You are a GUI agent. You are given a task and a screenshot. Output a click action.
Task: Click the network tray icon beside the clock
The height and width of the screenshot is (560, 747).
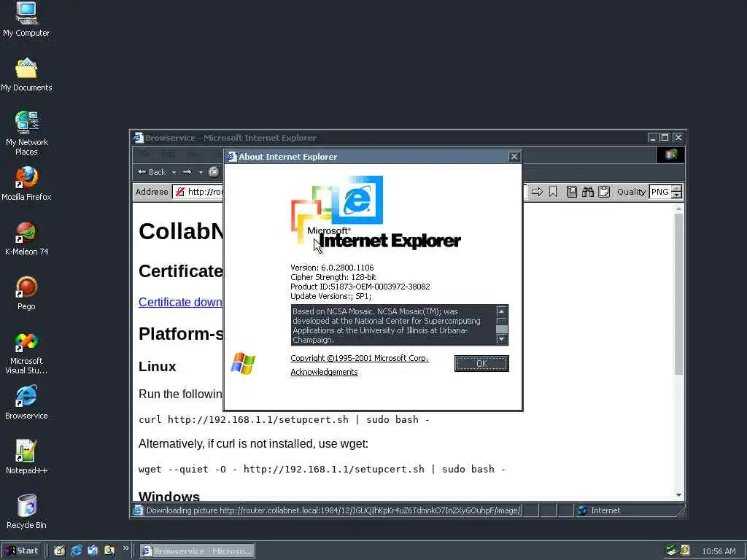click(x=671, y=551)
